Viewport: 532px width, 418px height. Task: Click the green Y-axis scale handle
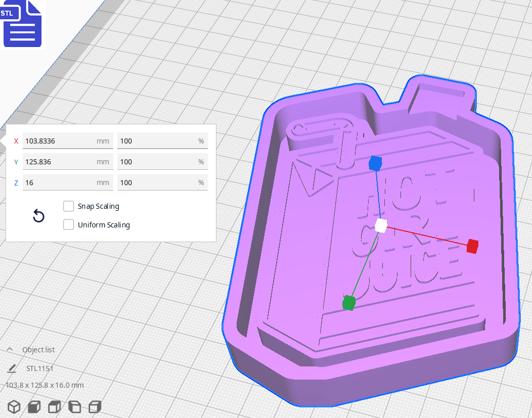point(348,303)
